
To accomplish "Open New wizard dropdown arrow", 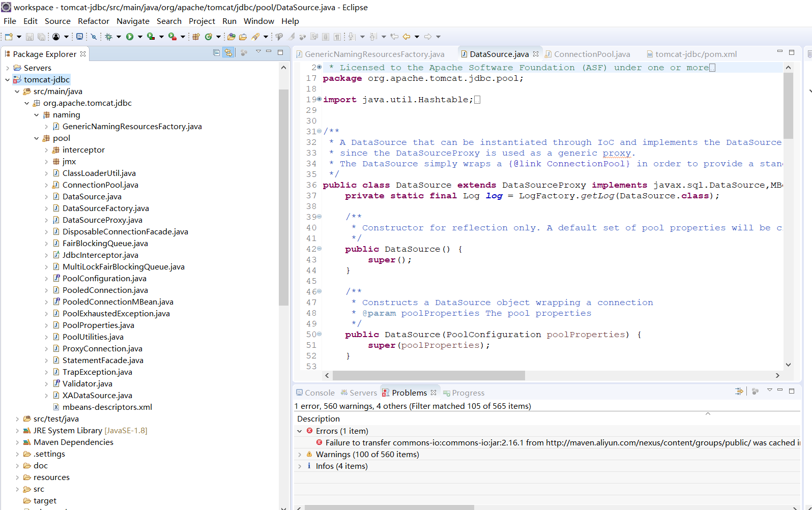I will [19, 37].
